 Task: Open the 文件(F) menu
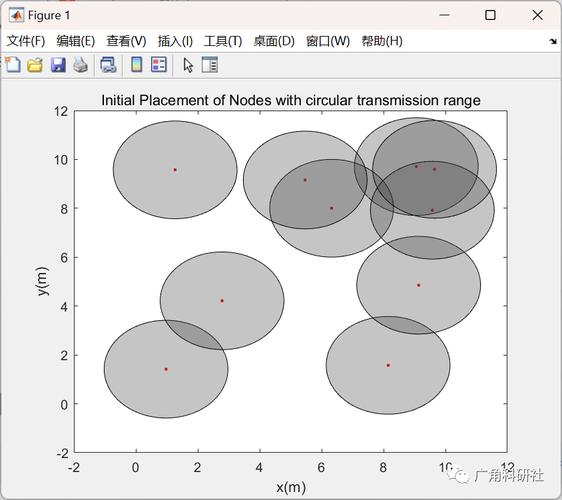26,41
